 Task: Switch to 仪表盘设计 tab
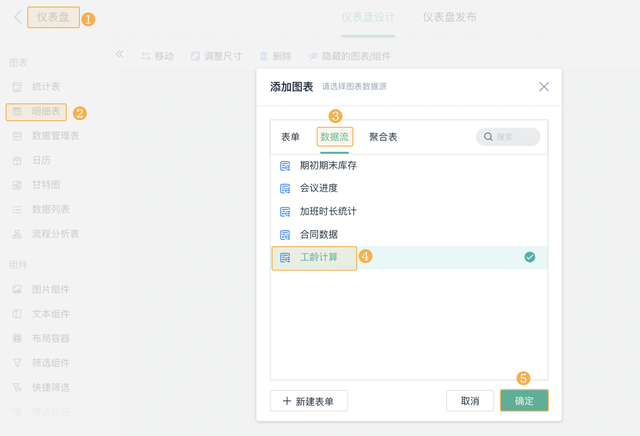pyautogui.click(x=368, y=17)
